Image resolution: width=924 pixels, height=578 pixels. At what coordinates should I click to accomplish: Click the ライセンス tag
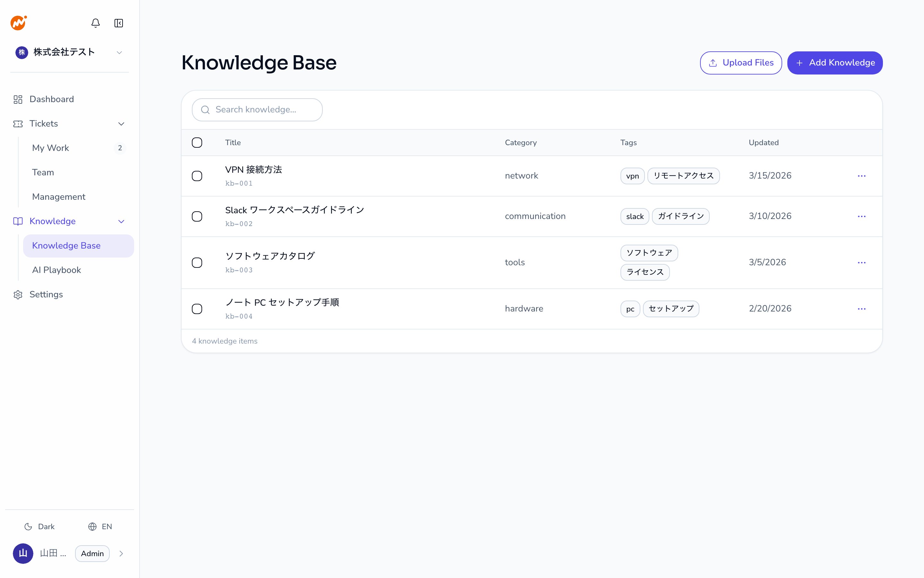[645, 272]
